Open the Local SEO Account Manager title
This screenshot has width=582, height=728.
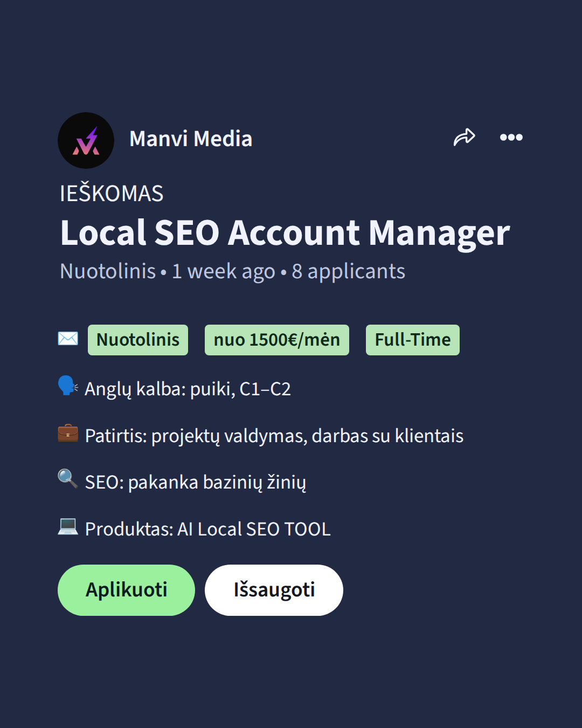285,233
